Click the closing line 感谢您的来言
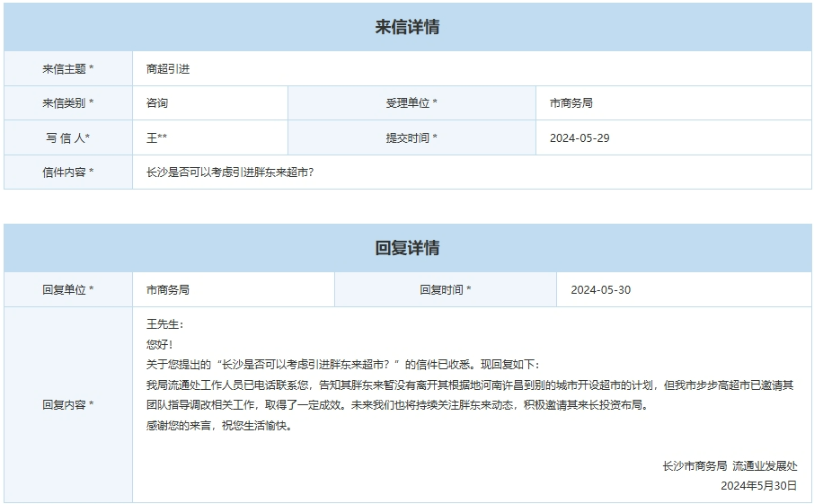The width and height of the screenshot is (814, 504). 219,426
